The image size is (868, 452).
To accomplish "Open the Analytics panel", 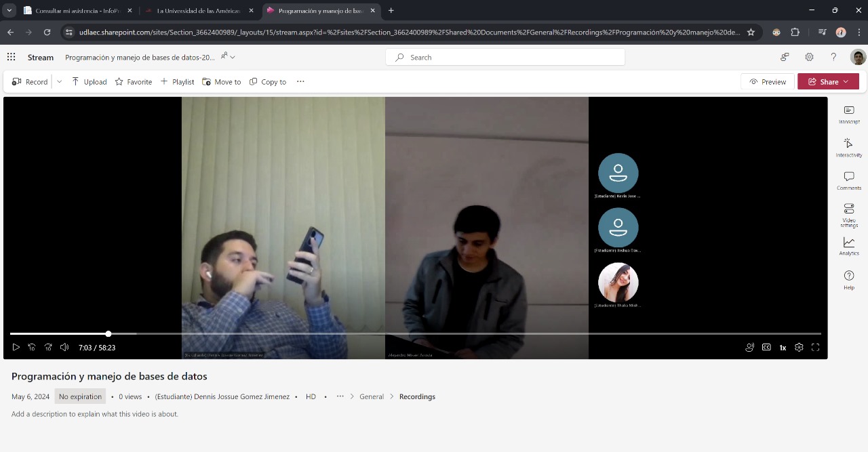I will point(848,246).
